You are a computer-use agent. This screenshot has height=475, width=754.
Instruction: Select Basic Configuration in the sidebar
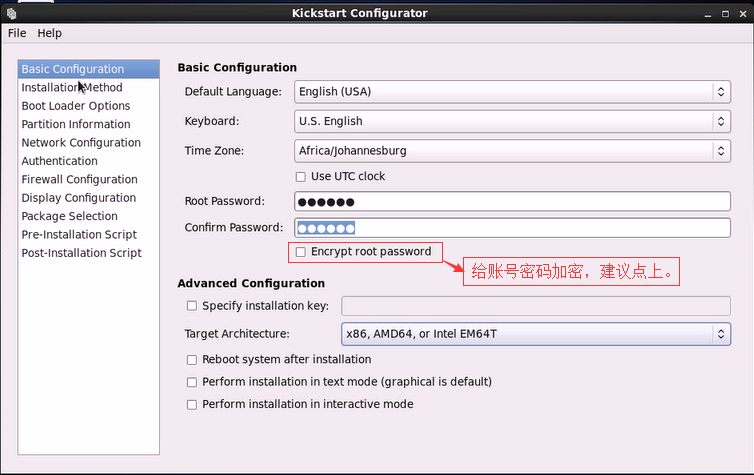point(88,69)
